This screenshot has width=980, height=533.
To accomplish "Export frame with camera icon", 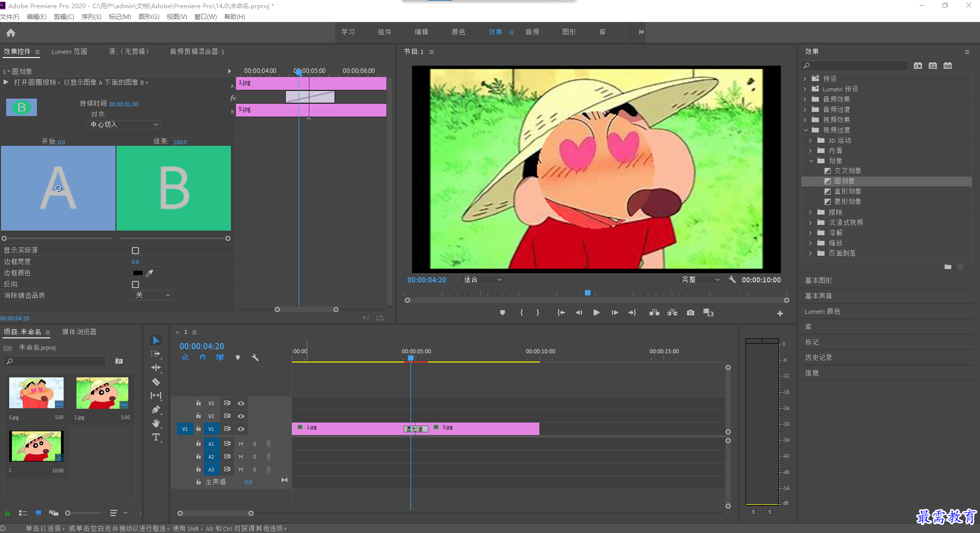I will (691, 312).
